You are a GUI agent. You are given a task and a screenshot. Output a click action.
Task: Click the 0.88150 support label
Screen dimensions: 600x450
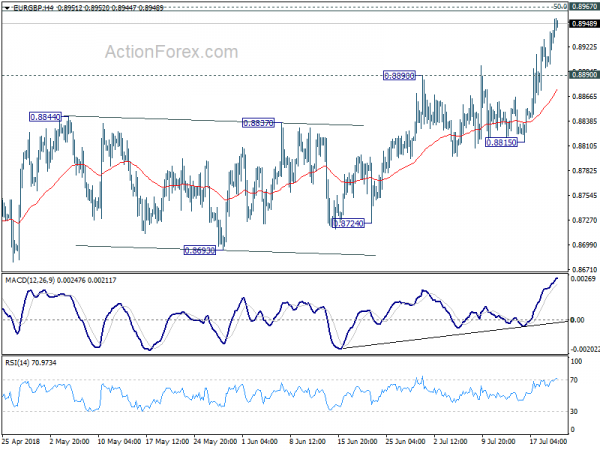(501, 142)
